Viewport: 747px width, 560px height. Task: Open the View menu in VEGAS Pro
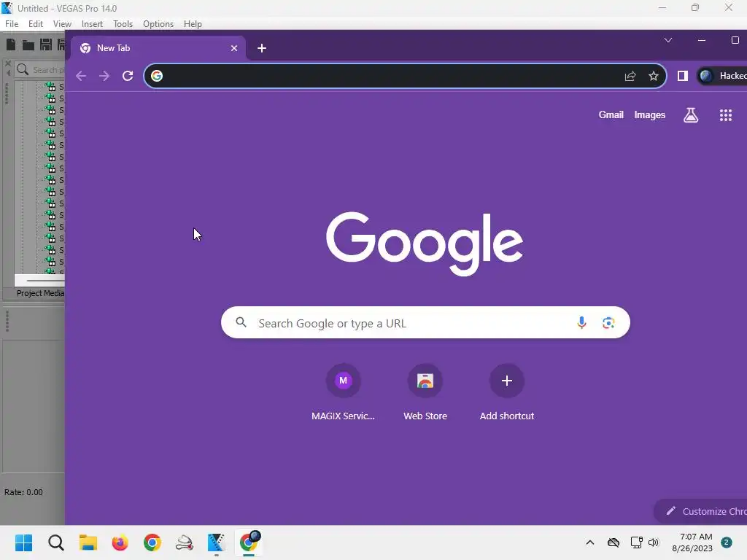62,24
